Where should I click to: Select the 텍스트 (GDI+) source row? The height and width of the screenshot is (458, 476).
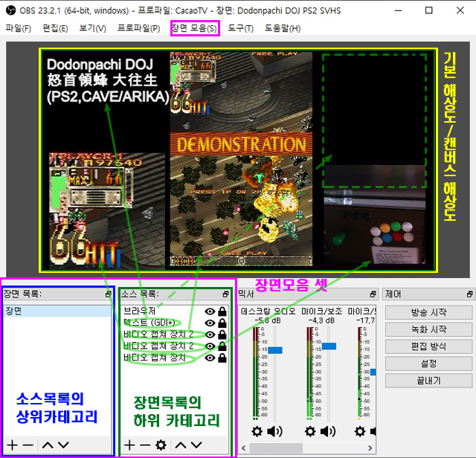(x=175, y=323)
